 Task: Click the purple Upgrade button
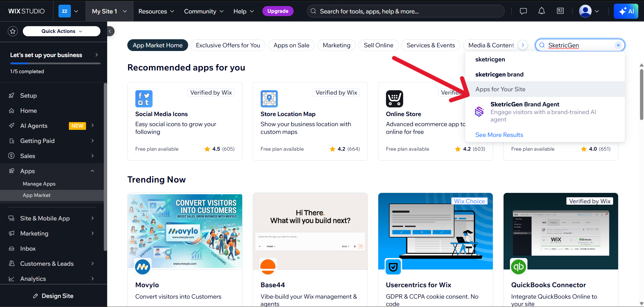[278, 11]
